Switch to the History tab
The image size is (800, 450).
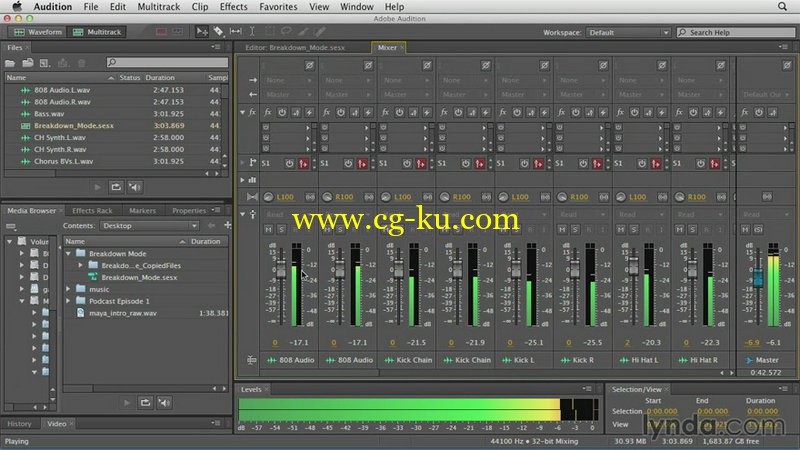[x=19, y=423]
